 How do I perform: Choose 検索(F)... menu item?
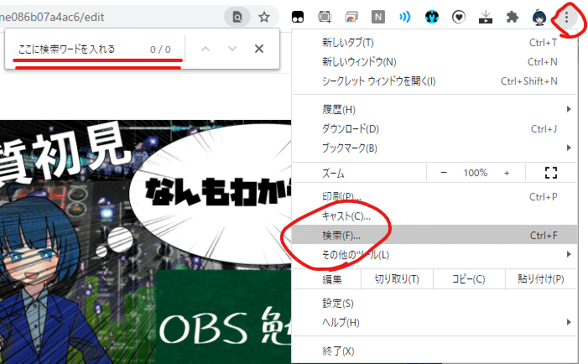point(434,235)
